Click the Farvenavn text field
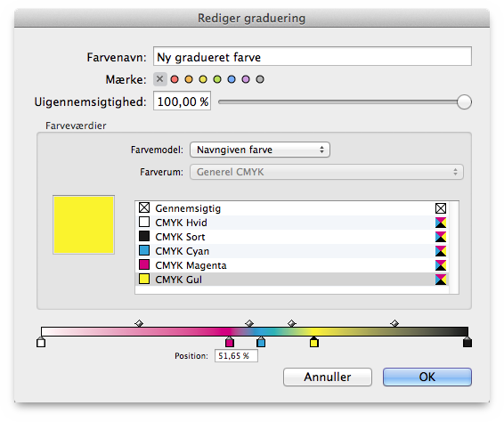The image size is (504, 422). pyautogui.click(x=313, y=57)
